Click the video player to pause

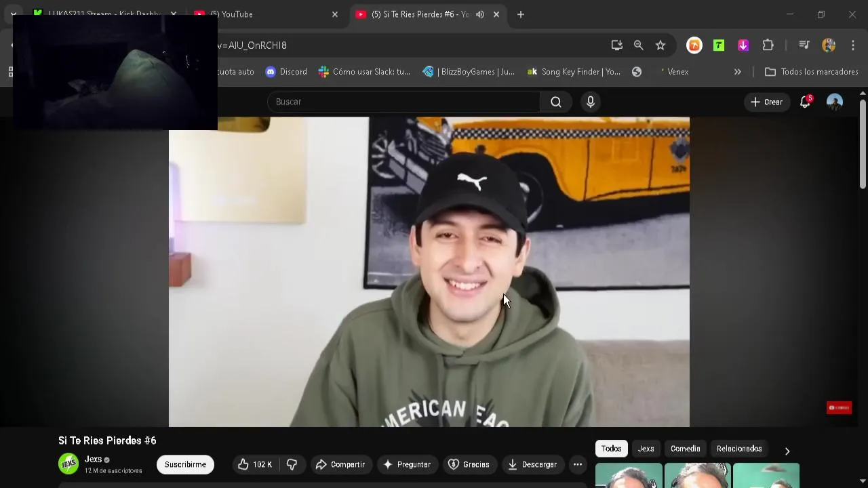(429, 272)
